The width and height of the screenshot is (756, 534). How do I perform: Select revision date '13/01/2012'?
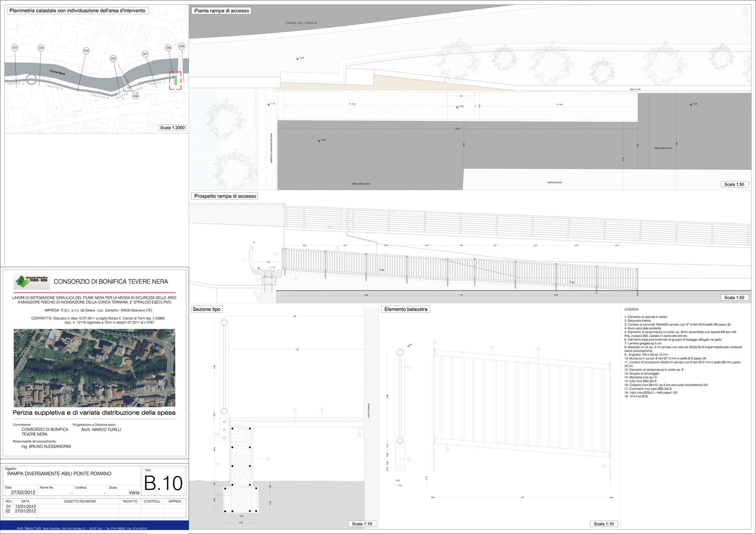point(25,506)
